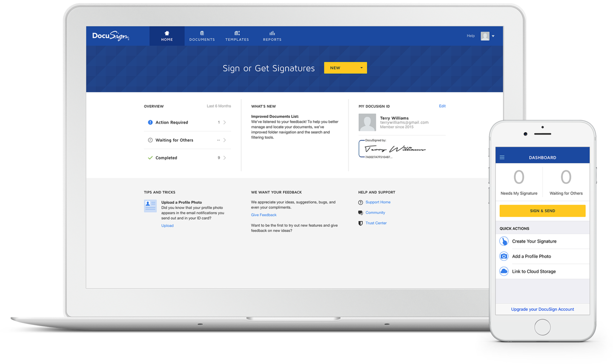Open Community via the speech bubble icon
Screen dimensions: 613x364
pos(360,212)
